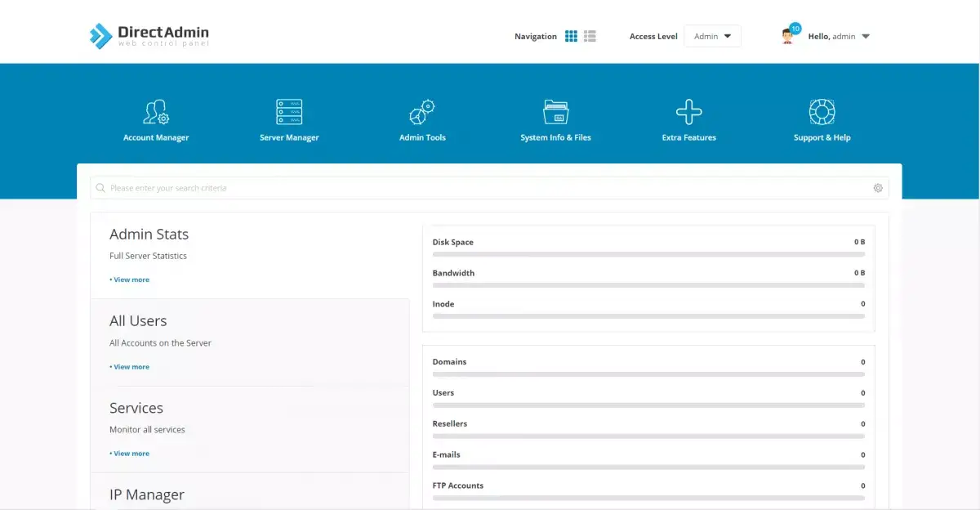Select the Extra Features menu label
Image resolution: width=980 pixels, height=510 pixels.
tap(688, 137)
